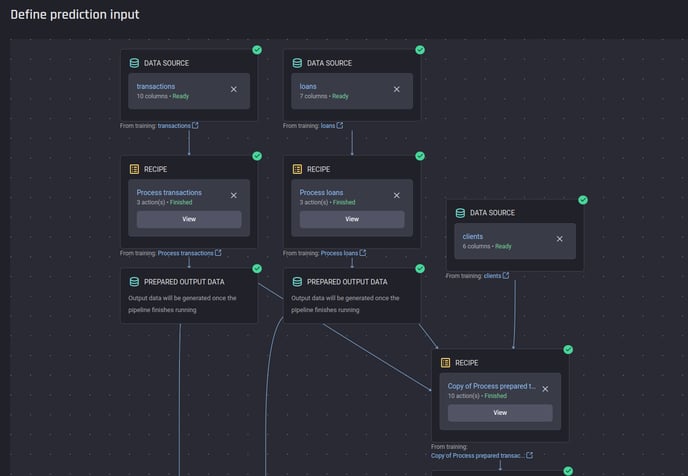Click the recipe icon above Process loans
The image size is (688, 476).
pos(297,169)
